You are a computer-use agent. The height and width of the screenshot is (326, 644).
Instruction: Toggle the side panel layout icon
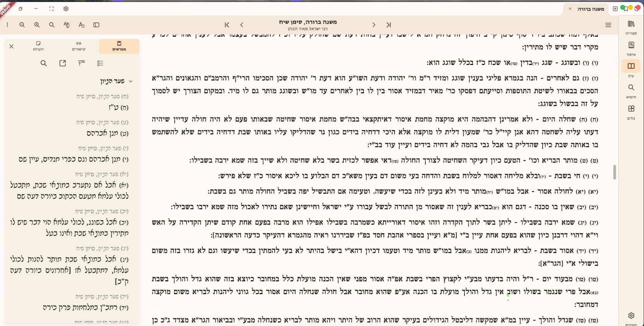(x=96, y=25)
